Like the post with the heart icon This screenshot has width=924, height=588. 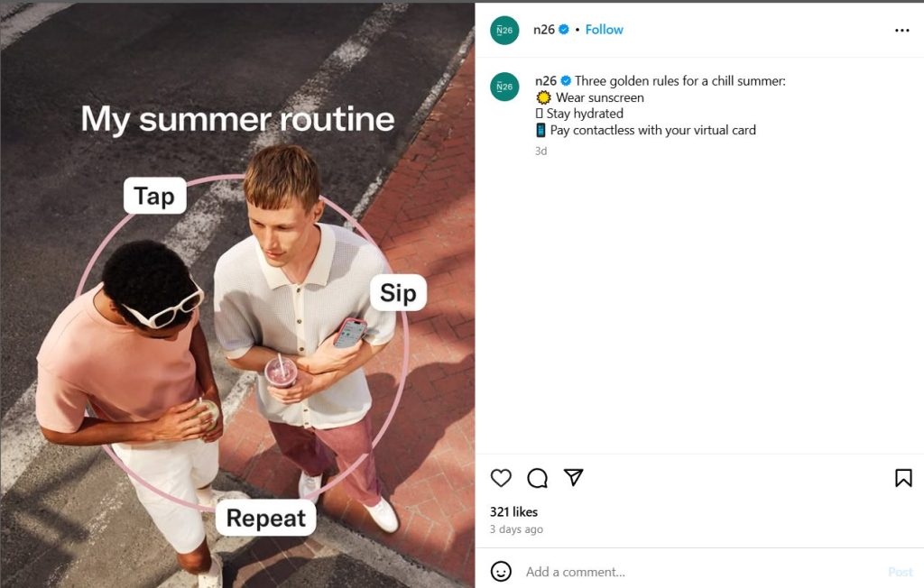click(x=501, y=478)
